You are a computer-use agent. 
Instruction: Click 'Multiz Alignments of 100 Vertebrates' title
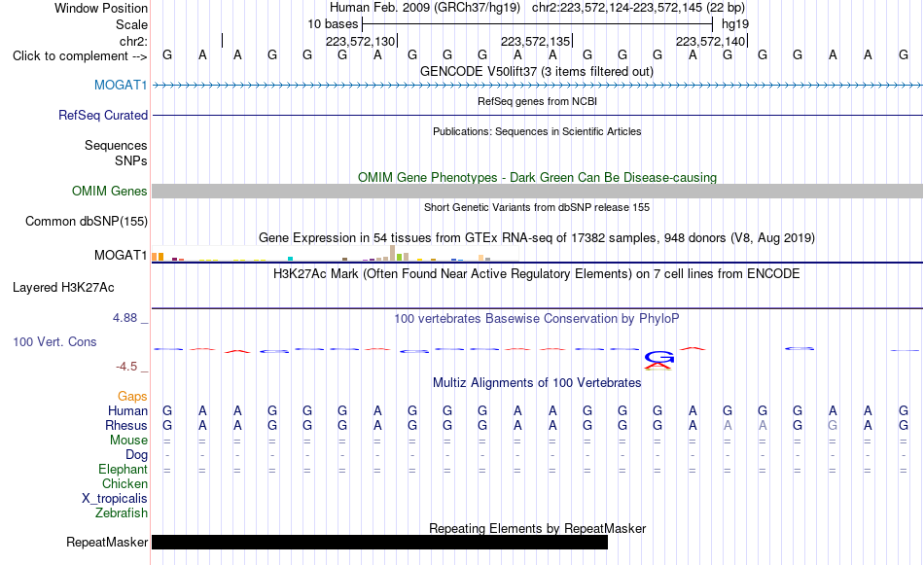tap(537, 383)
